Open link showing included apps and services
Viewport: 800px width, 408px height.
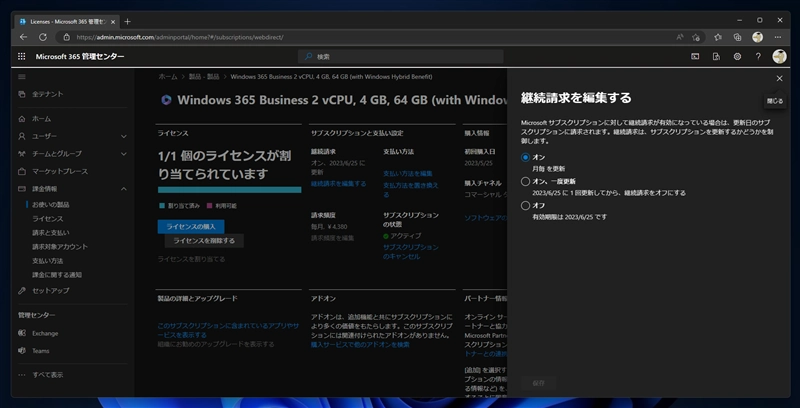pos(228,330)
